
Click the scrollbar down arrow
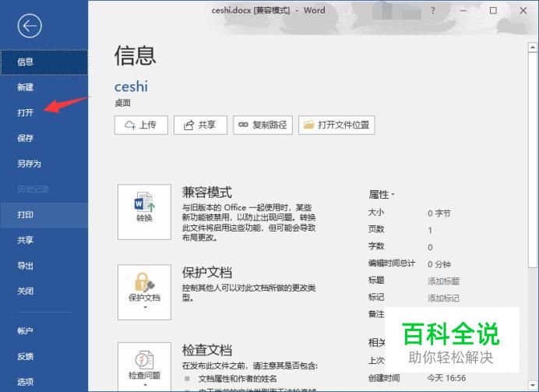533,385
